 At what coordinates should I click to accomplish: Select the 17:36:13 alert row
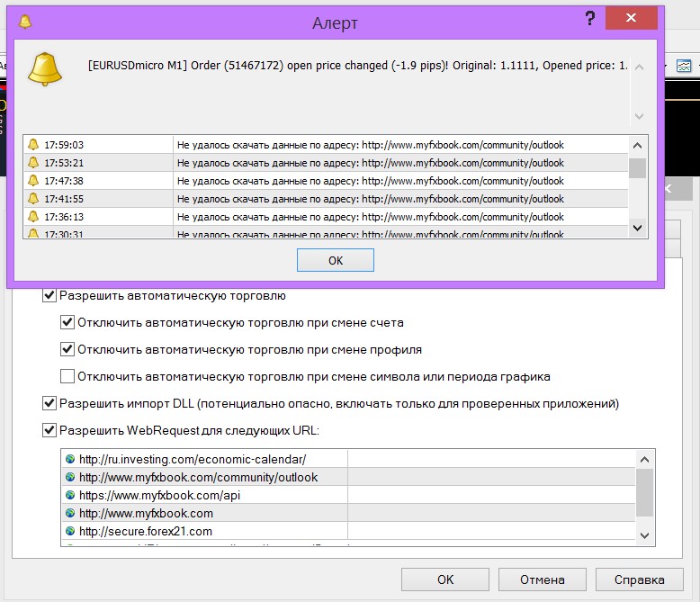coord(326,217)
